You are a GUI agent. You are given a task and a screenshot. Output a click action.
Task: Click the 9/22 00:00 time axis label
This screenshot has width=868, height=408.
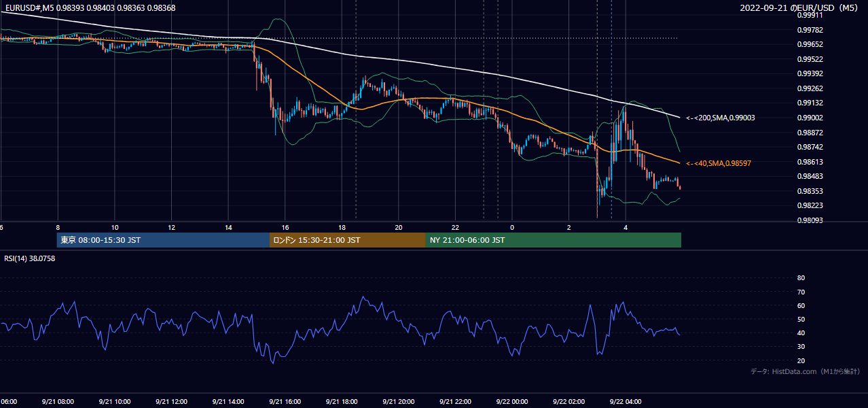pos(511,402)
